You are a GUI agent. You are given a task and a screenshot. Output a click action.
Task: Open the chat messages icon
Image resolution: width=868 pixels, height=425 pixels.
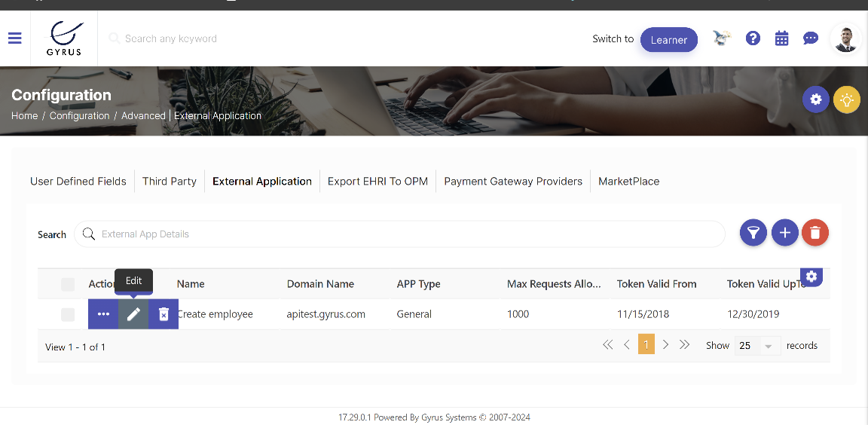tap(811, 38)
